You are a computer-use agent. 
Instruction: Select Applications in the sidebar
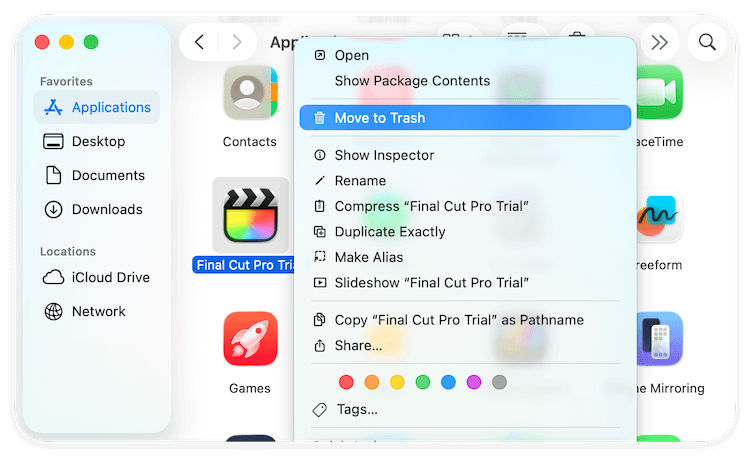pos(97,107)
